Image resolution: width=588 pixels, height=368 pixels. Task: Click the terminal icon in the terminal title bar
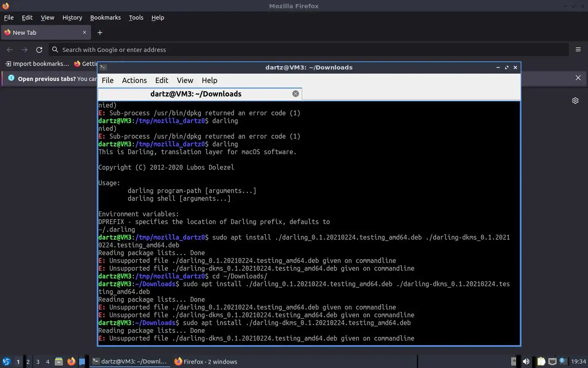point(103,67)
